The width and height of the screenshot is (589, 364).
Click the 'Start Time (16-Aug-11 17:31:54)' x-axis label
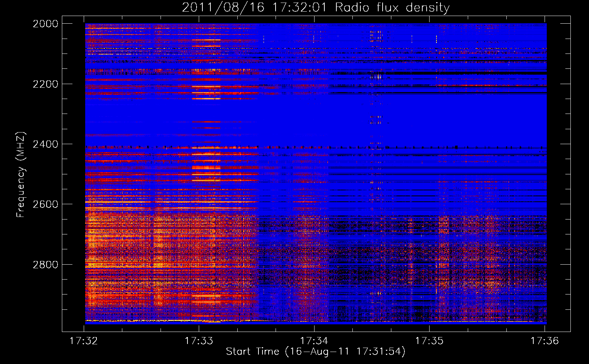(x=316, y=352)
